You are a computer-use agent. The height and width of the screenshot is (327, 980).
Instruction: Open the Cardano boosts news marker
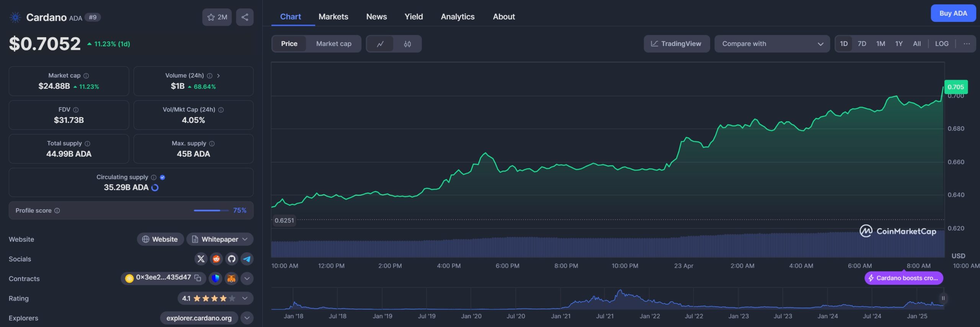click(904, 278)
